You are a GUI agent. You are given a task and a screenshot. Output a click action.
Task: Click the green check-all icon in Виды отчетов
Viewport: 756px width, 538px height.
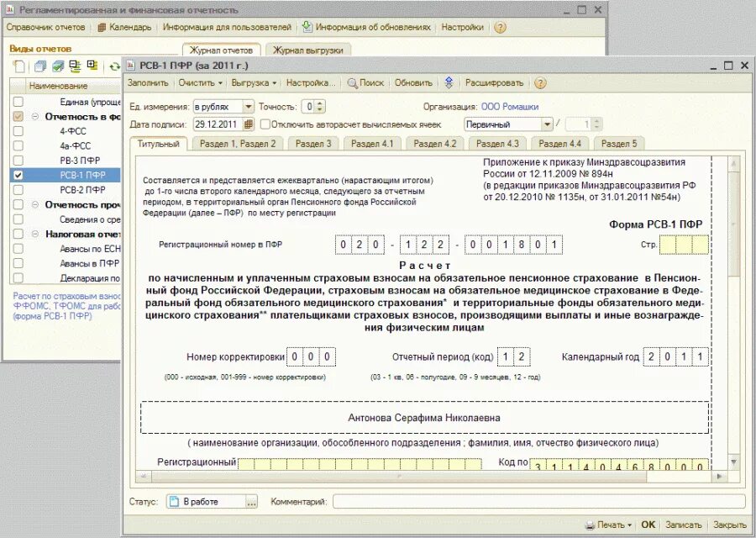(58, 66)
